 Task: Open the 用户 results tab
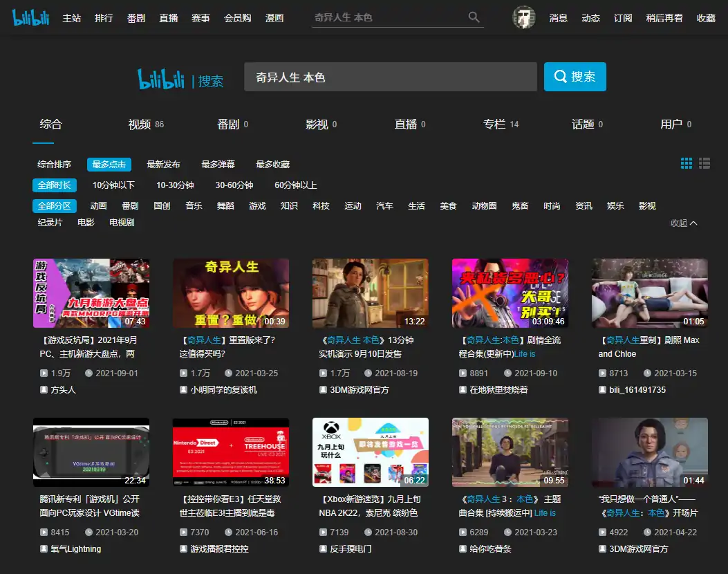tap(676, 124)
